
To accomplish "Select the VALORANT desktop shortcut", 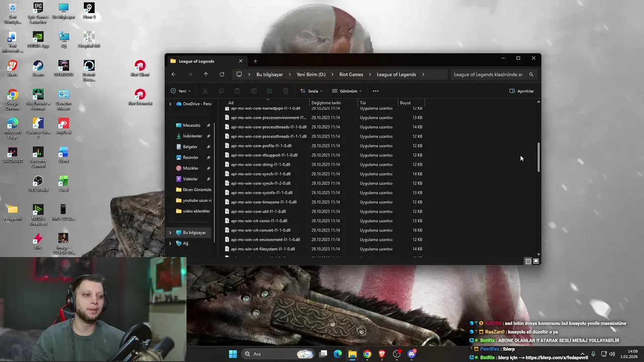I will pos(12,155).
